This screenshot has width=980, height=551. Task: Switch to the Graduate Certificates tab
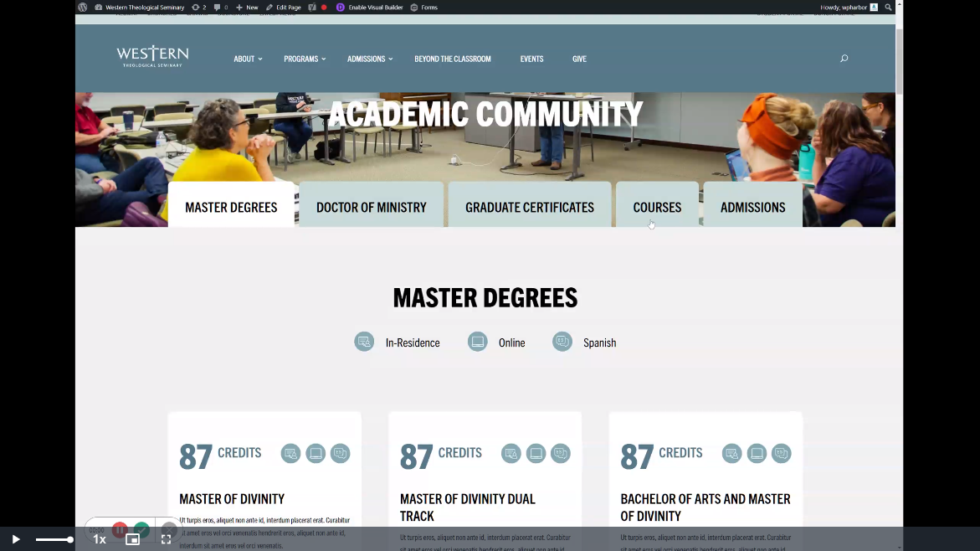(x=529, y=207)
